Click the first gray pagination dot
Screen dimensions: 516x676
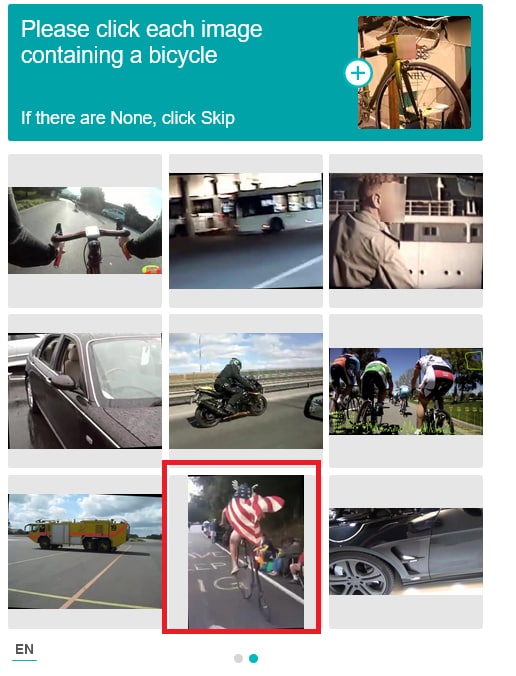[238, 658]
